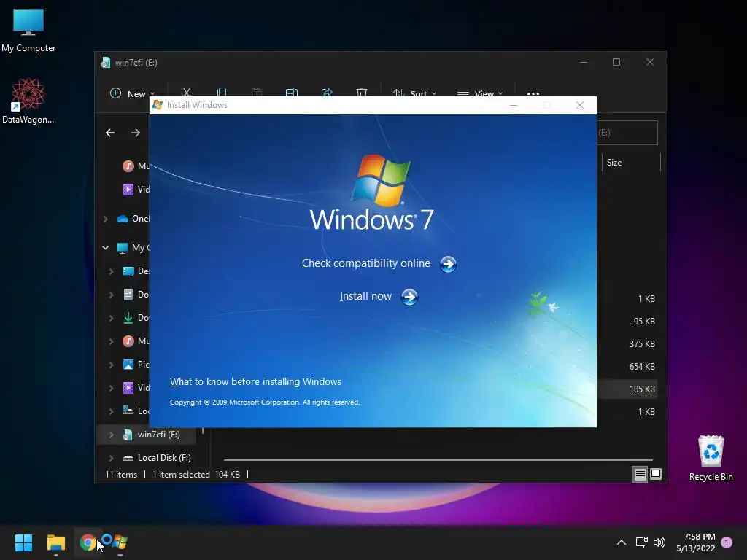Select the Pictures icon in navigation pane

pyautogui.click(x=128, y=365)
